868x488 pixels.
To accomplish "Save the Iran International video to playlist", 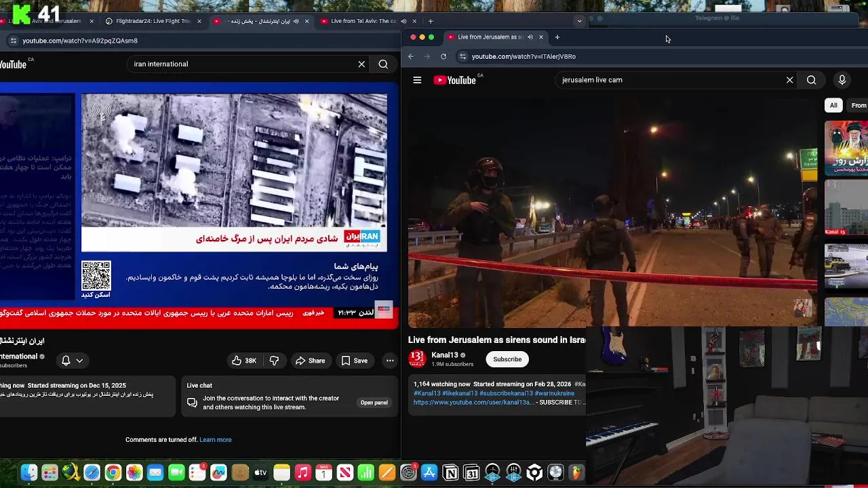I will (x=354, y=361).
